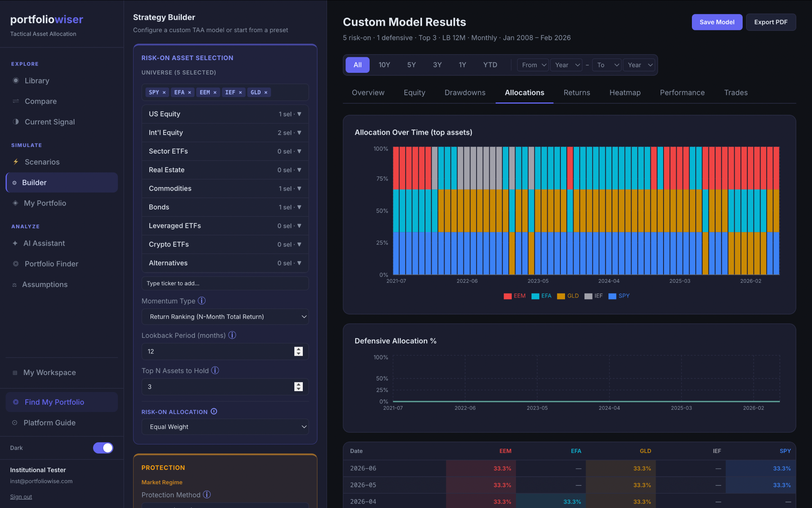This screenshot has height=508, width=812.
Task: Open the To month dropdown
Action: (607, 65)
